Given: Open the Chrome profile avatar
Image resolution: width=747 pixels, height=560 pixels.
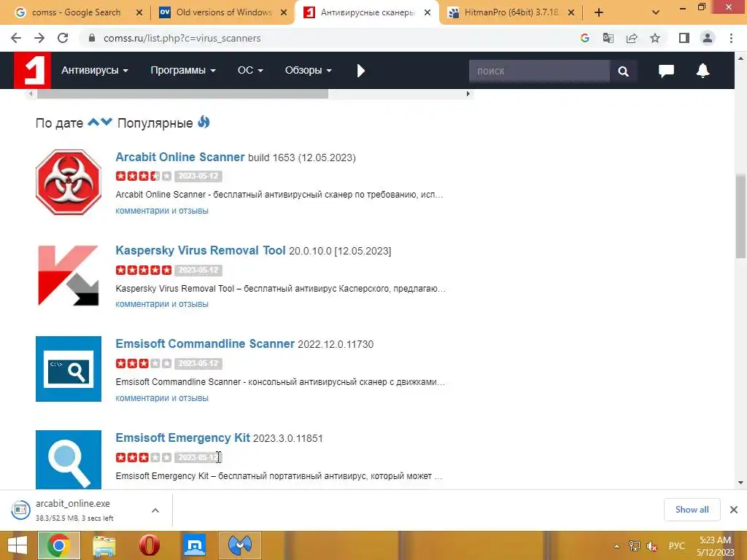Looking at the screenshot, I should tap(708, 38).
